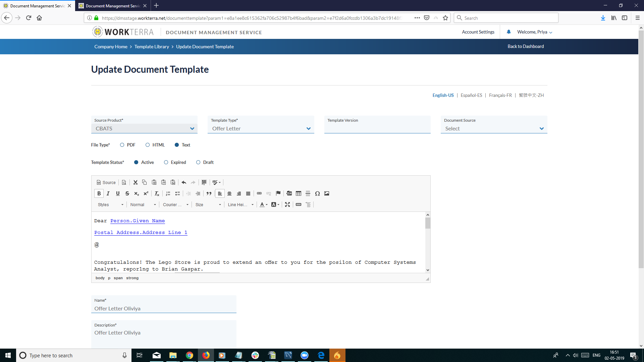Image resolution: width=644 pixels, height=362 pixels.
Task: Mark the template status as Expired
Action: click(x=166, y=162)
